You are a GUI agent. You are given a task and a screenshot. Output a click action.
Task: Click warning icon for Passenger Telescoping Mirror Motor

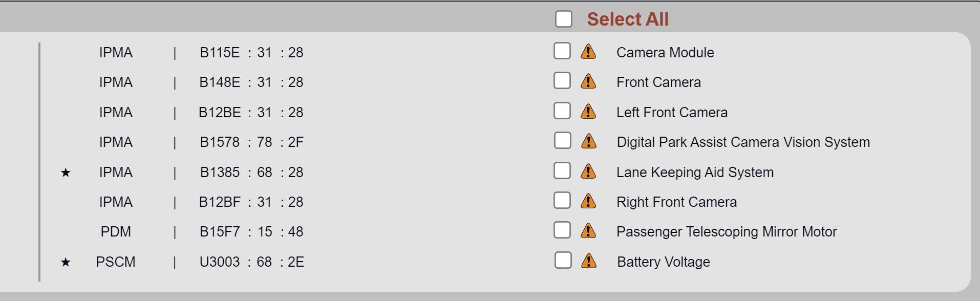pyautogui.click(x=588, y=231)
